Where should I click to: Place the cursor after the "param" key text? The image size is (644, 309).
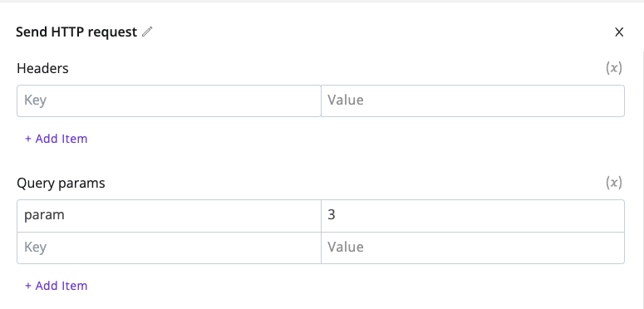coord(66,215)
